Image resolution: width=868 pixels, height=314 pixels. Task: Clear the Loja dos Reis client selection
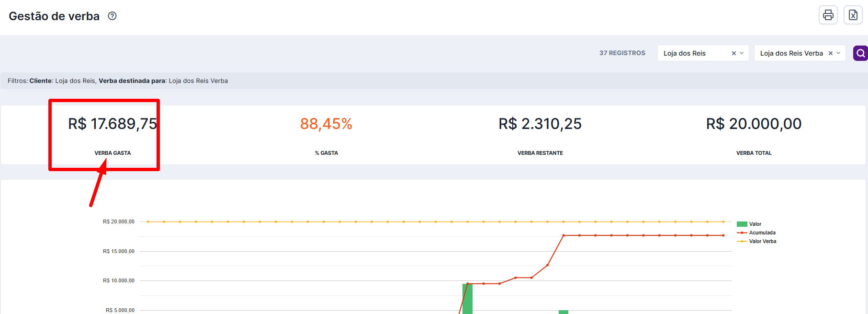(733, 53)
